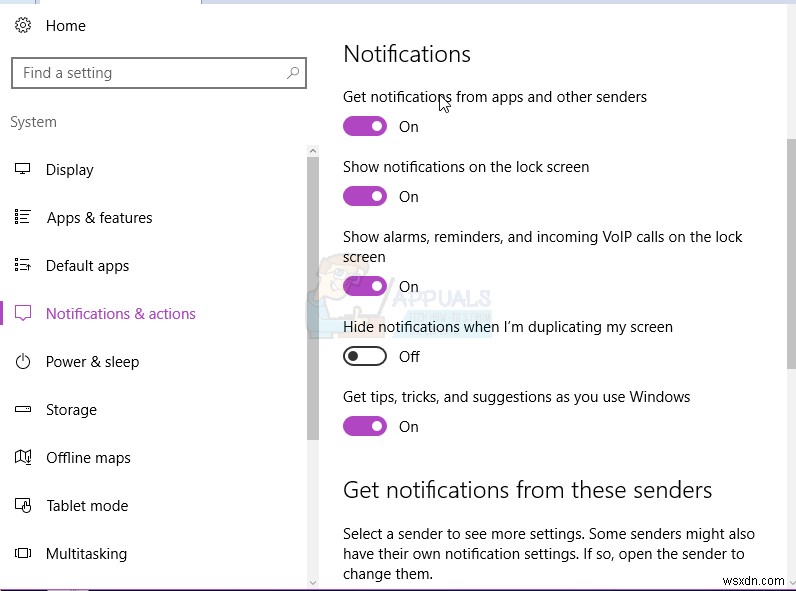The height and width of the screenshot is (591, 796).
Task: Click the search magnifier icon
Action: (293, 73)
